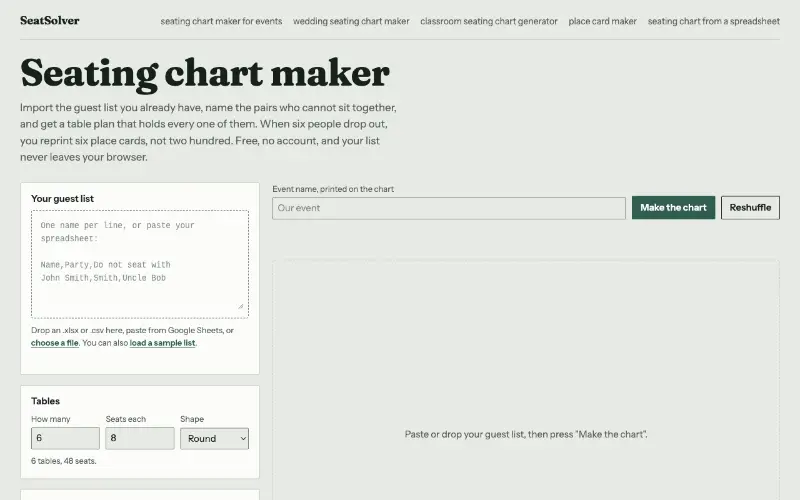Focus the event name input field
The width and height of the screenshot is (800, 500).
[x=448, y=208]
